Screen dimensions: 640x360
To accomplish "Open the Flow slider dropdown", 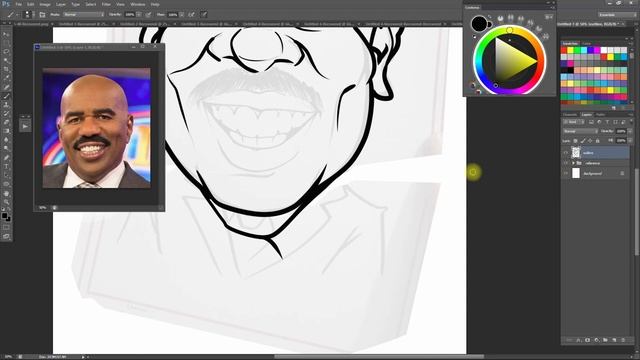I will point(182,15).
